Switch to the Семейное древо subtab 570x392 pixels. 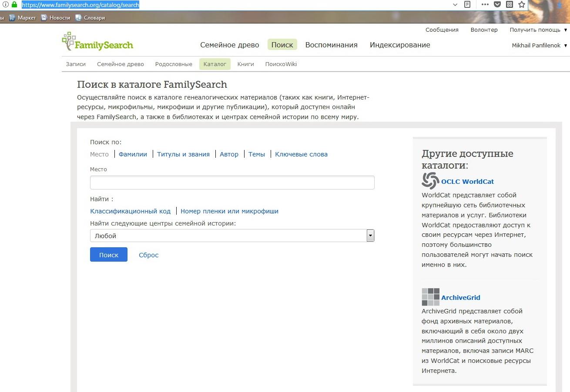point(121,64)
